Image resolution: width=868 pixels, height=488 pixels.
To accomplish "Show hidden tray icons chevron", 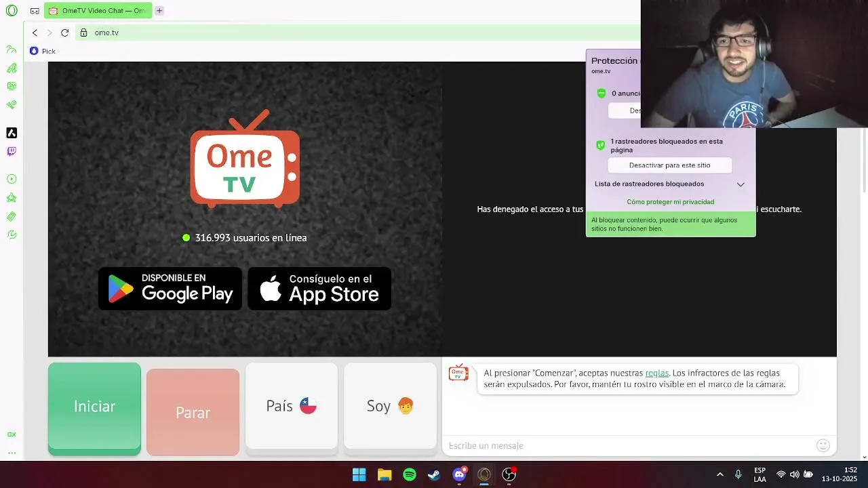I will click(719, 474).
